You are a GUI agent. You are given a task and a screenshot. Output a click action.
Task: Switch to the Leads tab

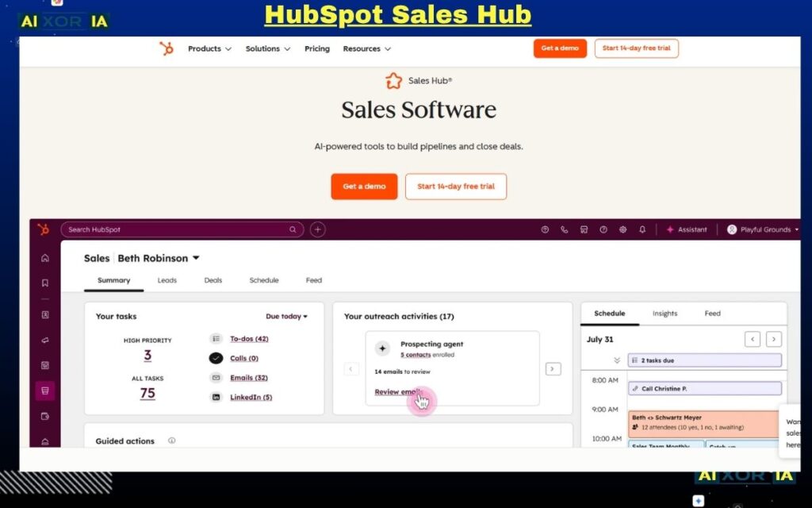pyautogui.click(x=167, y=280)
